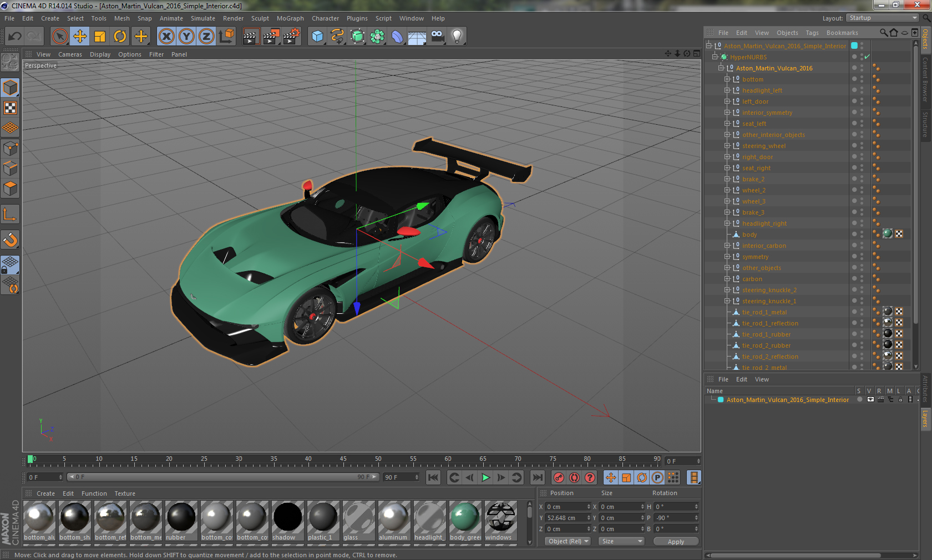Select the Live Selection tool
932x560 pixels.
click(x=60, y=37)
